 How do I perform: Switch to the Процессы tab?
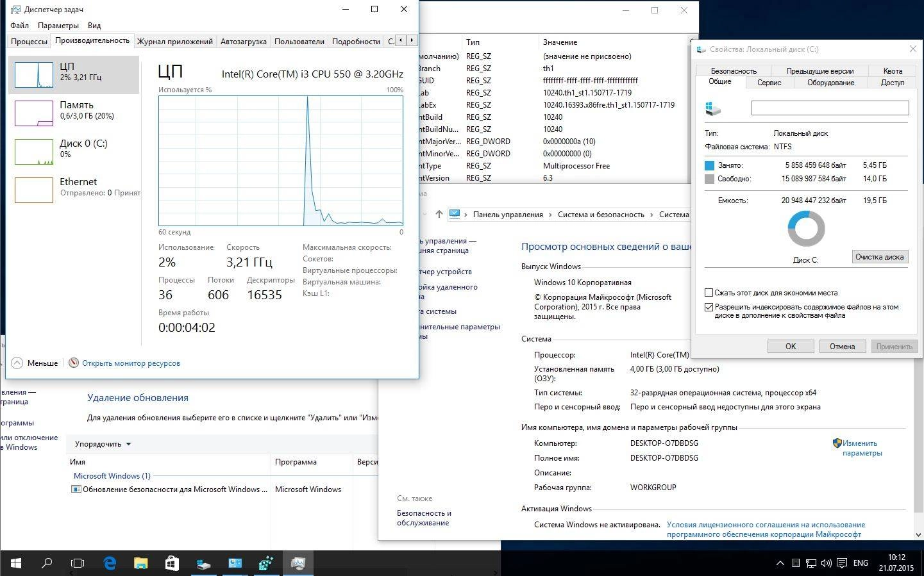(29, 42)
